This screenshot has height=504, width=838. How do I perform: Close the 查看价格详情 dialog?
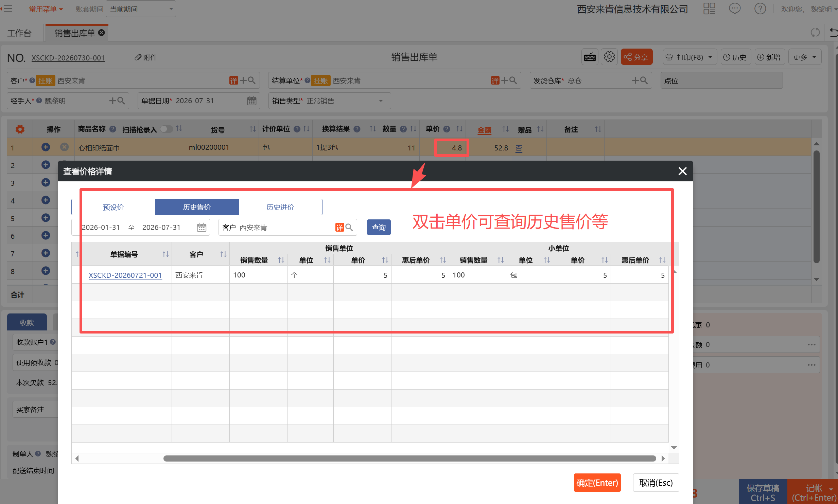[x=682, y=171]
